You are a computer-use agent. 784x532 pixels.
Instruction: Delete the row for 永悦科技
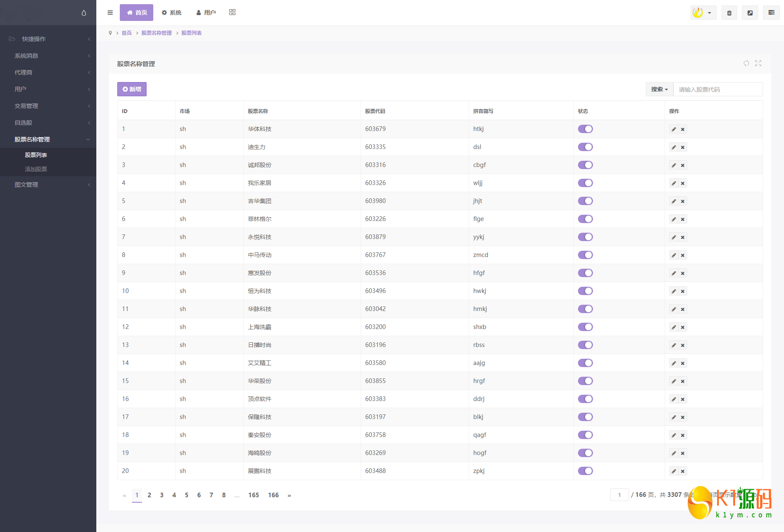click(683, 237)
